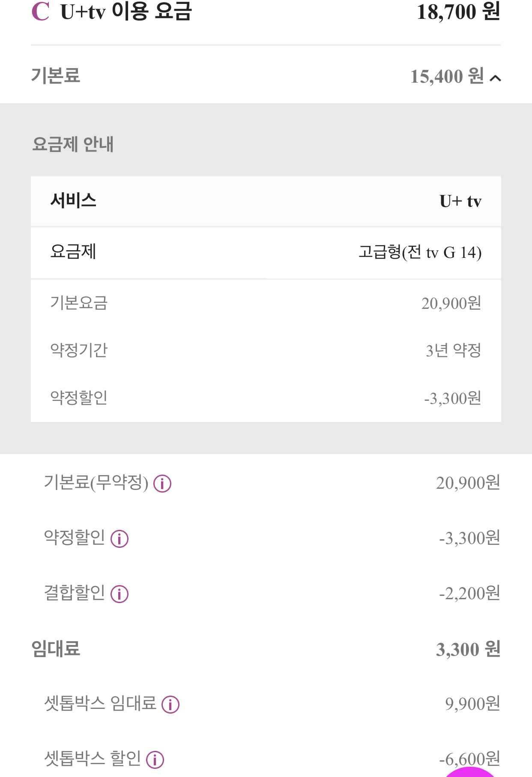
Task: Tap the 약정기간 row label
Action: [x=79, y=350]
